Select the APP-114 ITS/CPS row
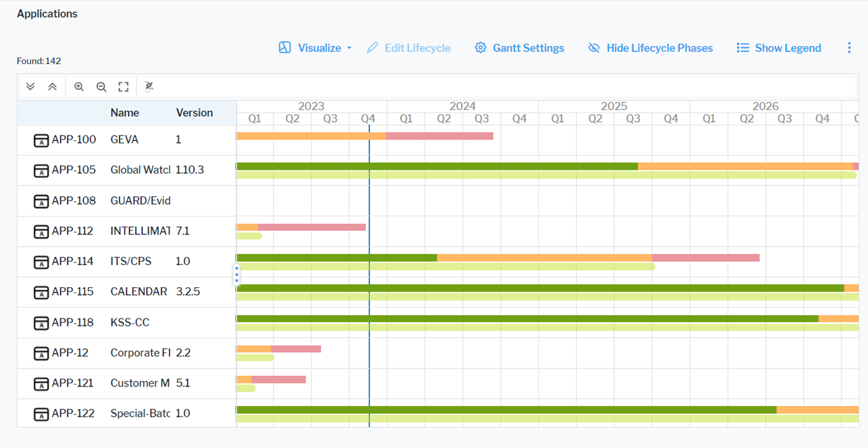 tap(131, 262)
